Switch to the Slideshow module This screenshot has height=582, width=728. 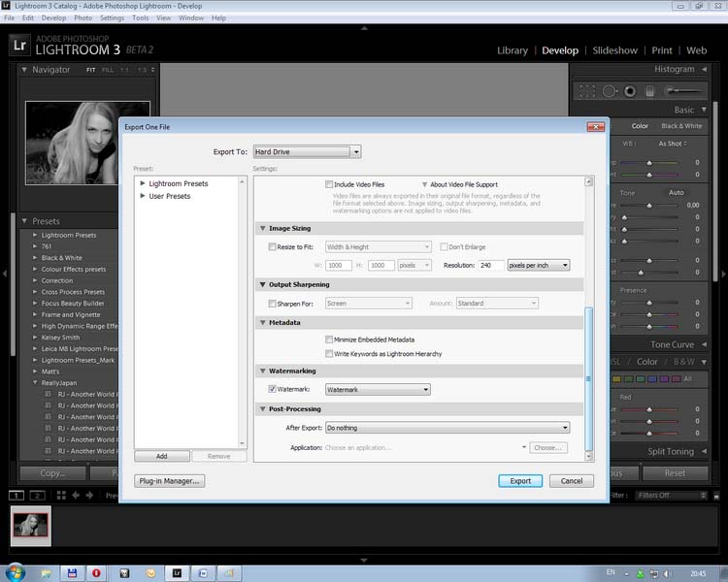pos(614,50)
